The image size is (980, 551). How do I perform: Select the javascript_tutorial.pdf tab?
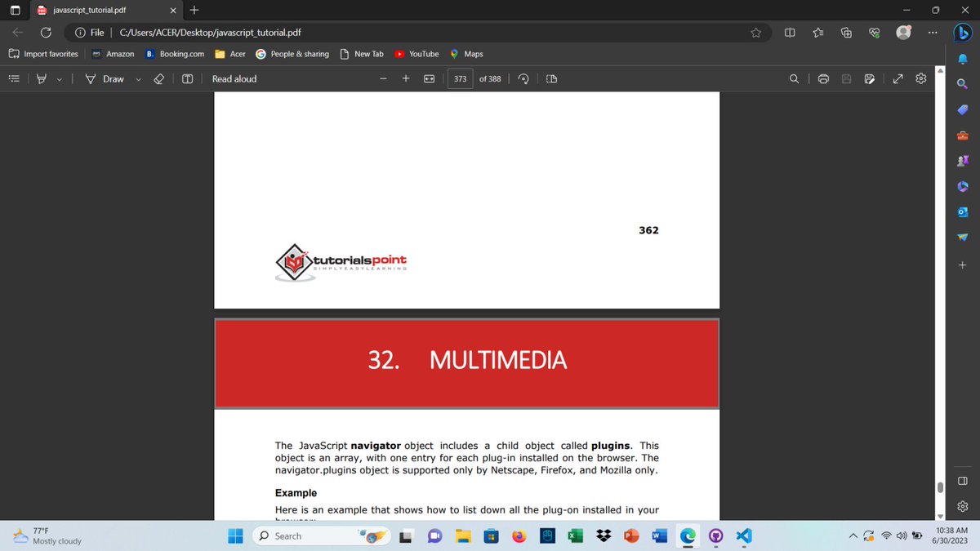coord(102,11)
